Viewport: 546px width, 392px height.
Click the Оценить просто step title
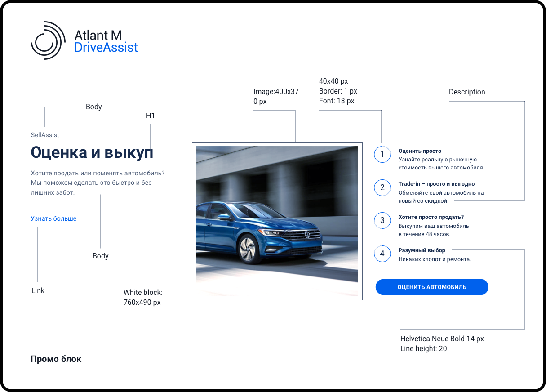point(420,151)
